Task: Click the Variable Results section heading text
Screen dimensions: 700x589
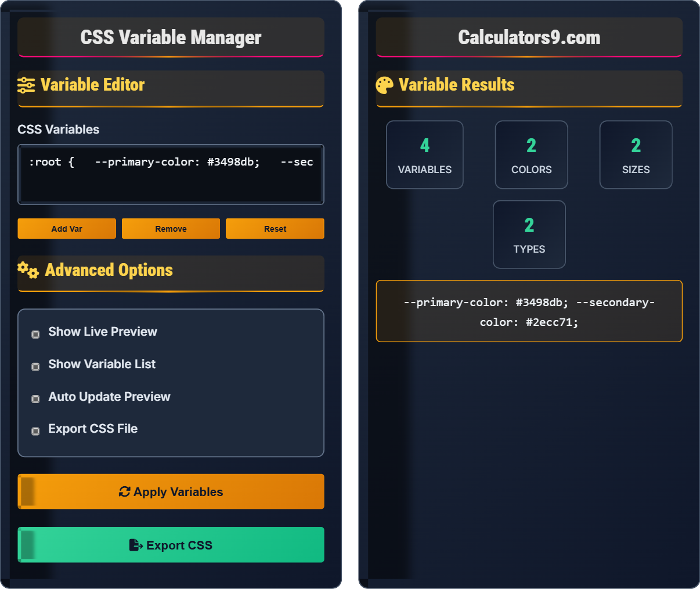Action: point(457,85)
